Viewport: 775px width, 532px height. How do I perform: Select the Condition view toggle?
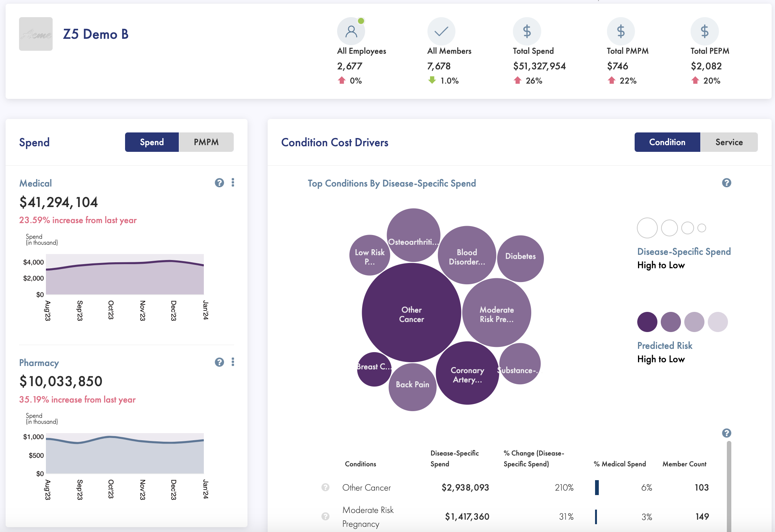click(667, 142)
